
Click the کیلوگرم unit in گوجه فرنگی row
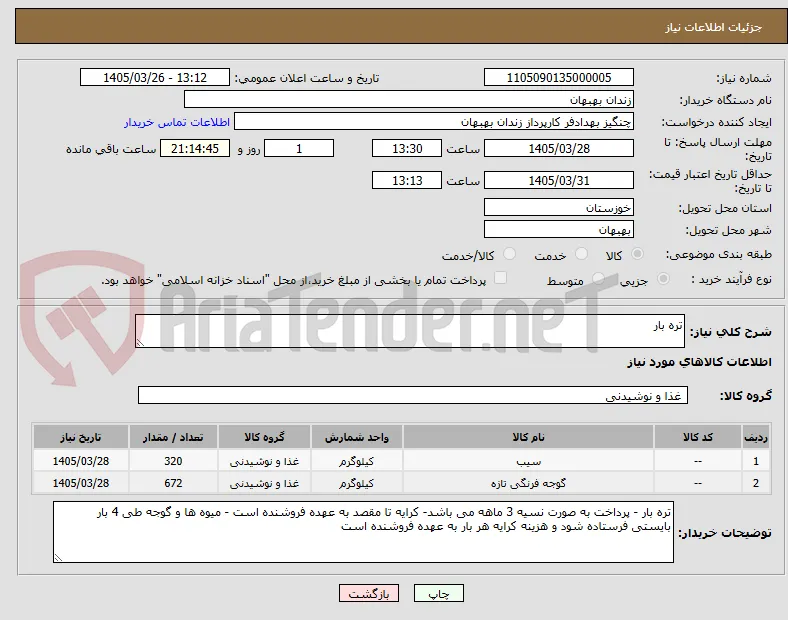[x=356, y=483]
